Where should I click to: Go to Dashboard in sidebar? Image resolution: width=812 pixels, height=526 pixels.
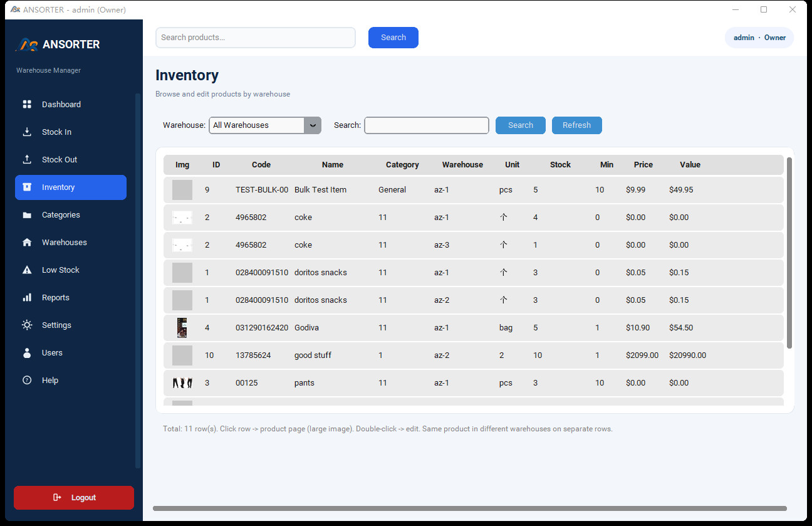71,104
